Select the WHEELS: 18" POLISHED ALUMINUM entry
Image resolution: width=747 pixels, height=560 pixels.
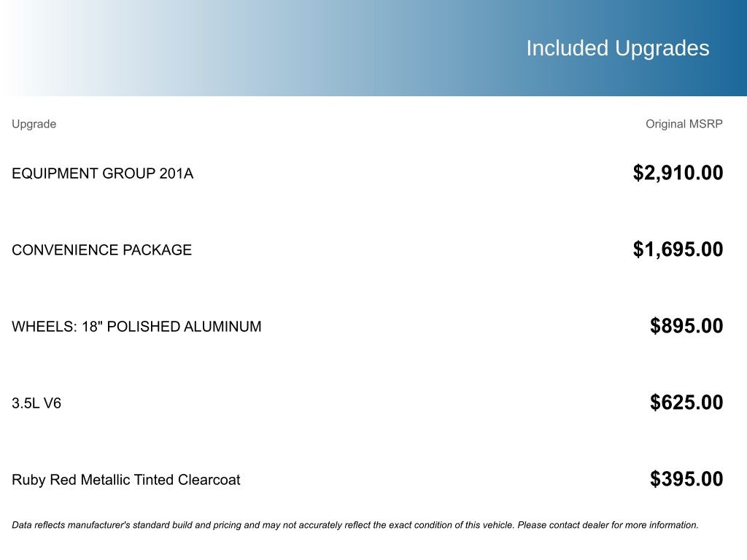tap(136, 327)
